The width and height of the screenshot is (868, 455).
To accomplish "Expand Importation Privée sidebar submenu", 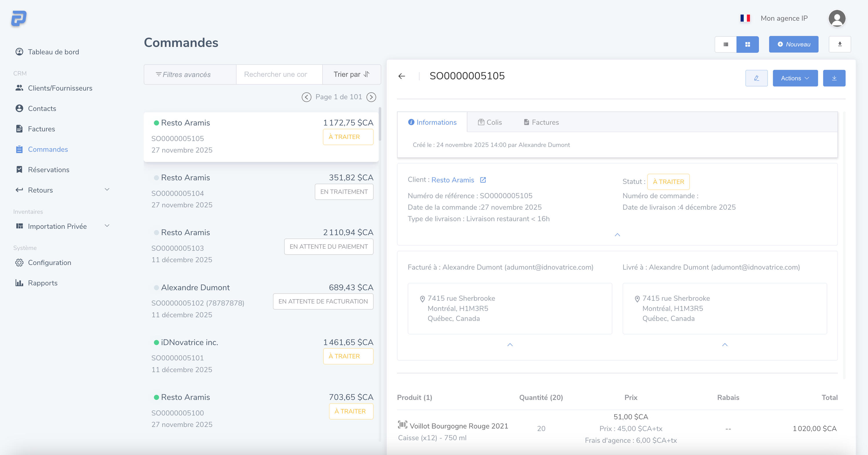I will (107, 226).
